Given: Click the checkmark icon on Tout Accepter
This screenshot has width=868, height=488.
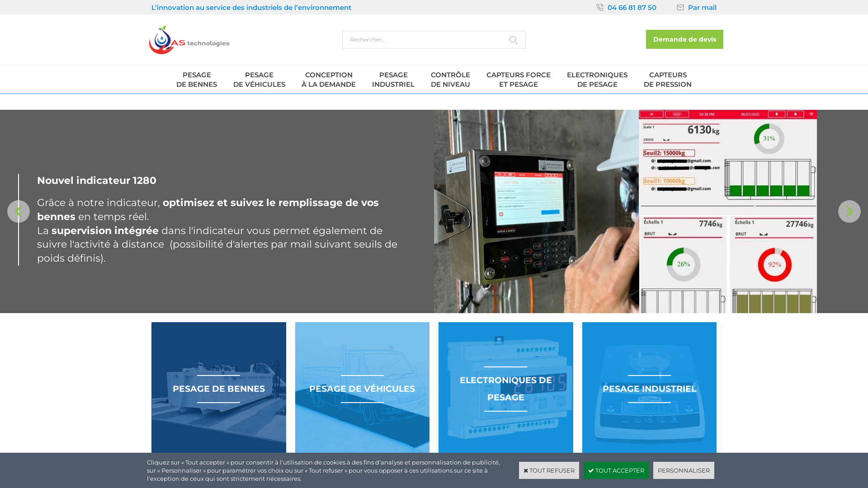Looking at the screenshot, I should pos(591,470).
